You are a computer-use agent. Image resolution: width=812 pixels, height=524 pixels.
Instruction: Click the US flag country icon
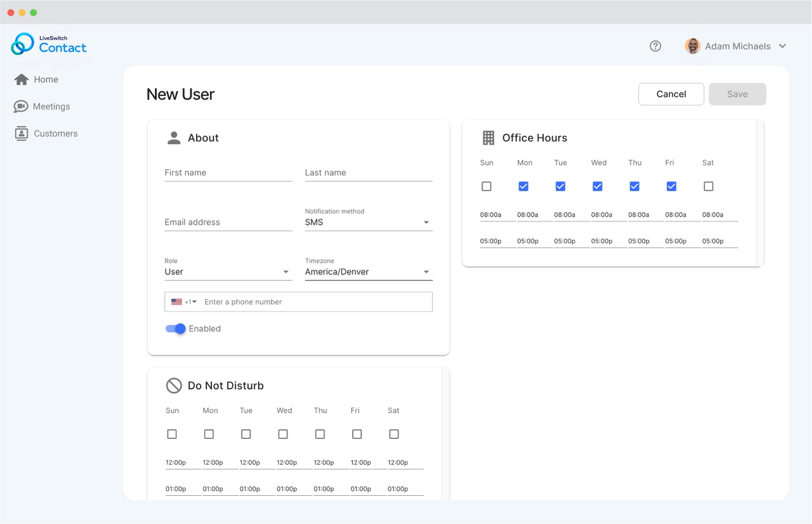coord(176,302)
